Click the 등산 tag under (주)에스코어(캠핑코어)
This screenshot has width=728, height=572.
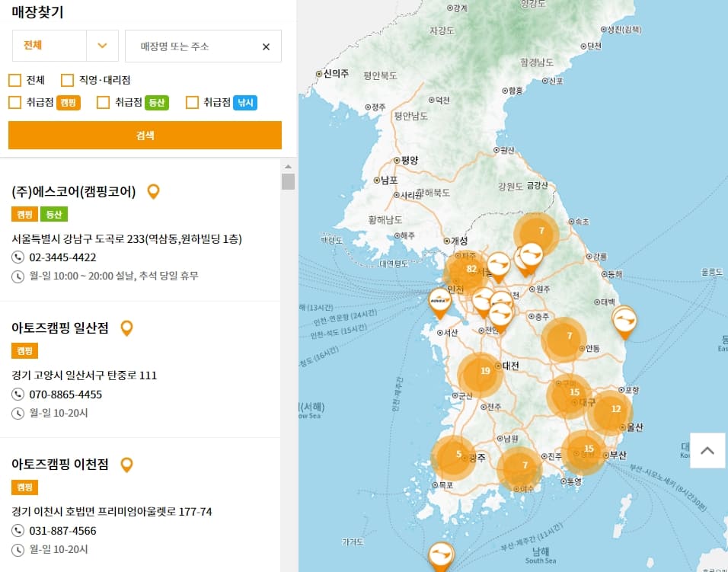[x=54, y=215]
